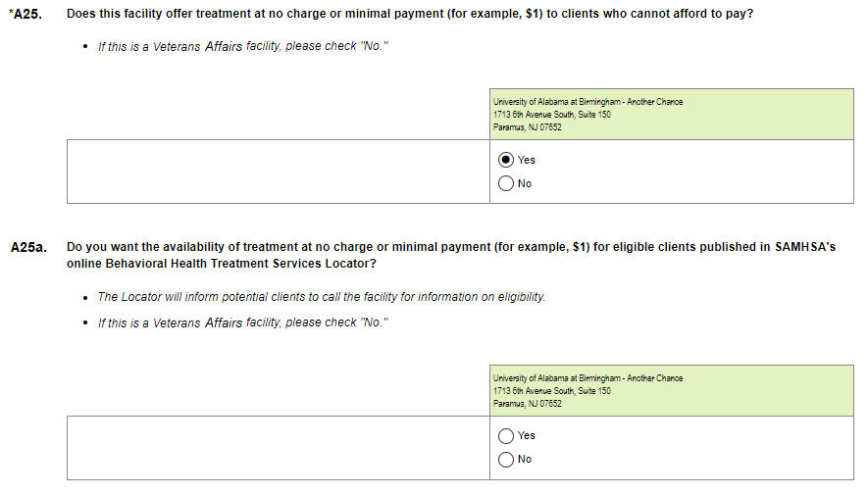
Task: Click the "No" label text under A25
Action: pyautogui.click(x=525, y=183)
